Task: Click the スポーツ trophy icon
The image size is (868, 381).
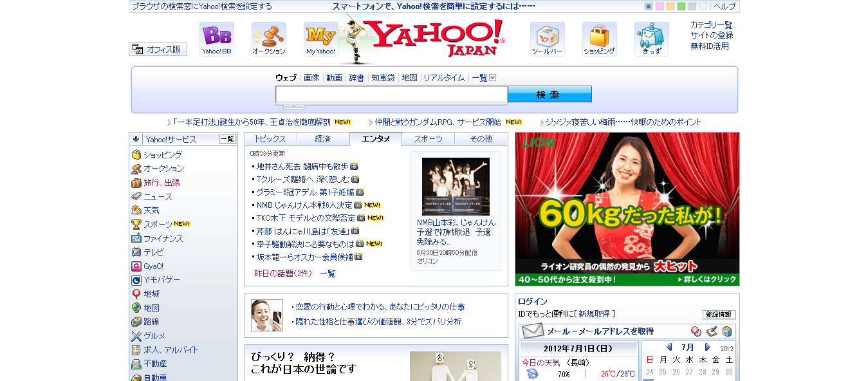Action: [x=136, y=225]
